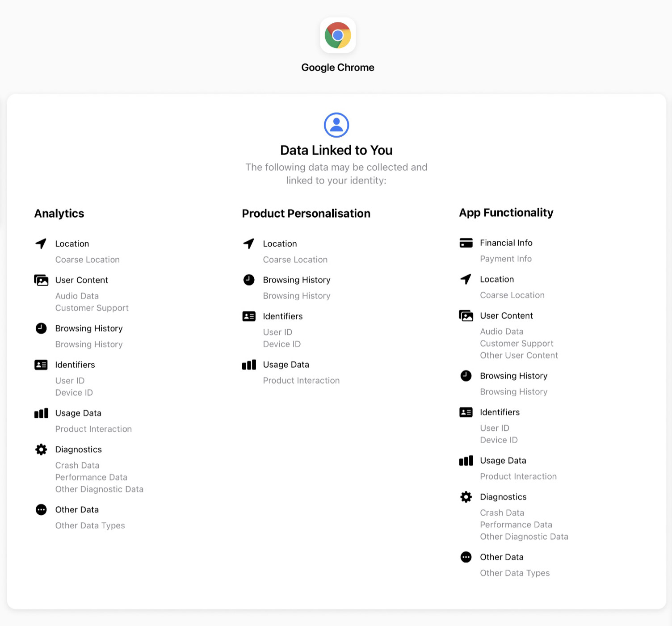Click the App Functionality Identifiers card icon
Screen dimensions: 672x626
click(x=466, y=412)
